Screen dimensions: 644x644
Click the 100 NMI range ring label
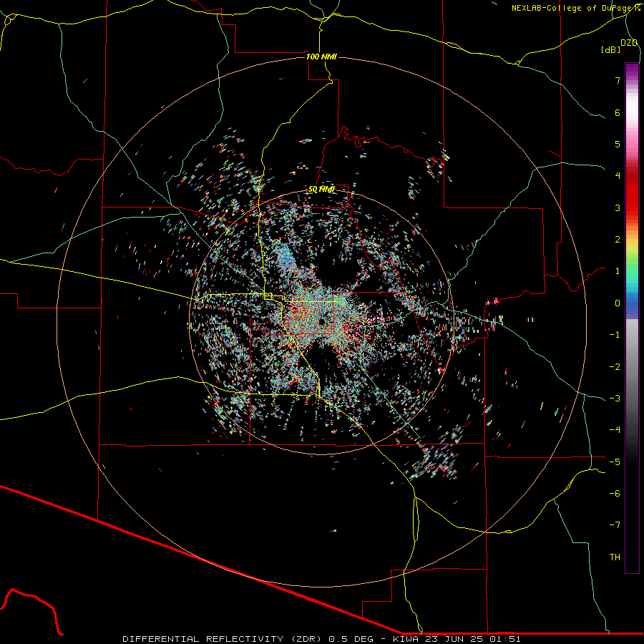coord(321,57)
